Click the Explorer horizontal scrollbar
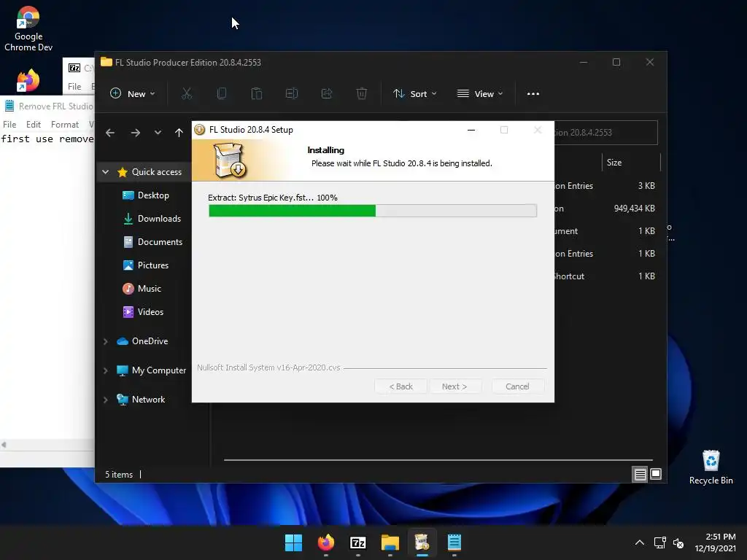 point(438,460)
